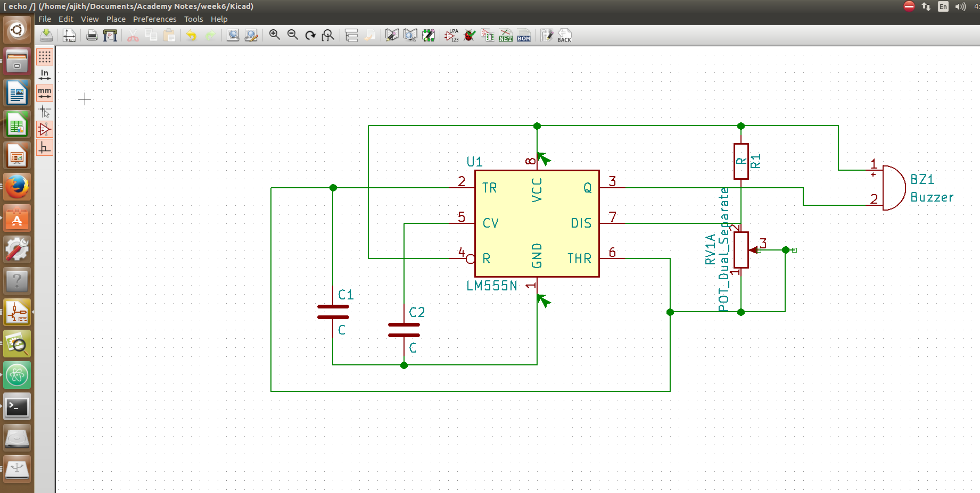Open the Page settings icon

tap(69, 35)
